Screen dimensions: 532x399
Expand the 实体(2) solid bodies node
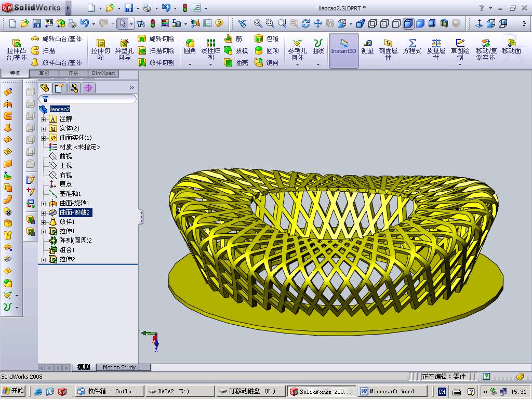pyautogui.click(x=44, y=129)
